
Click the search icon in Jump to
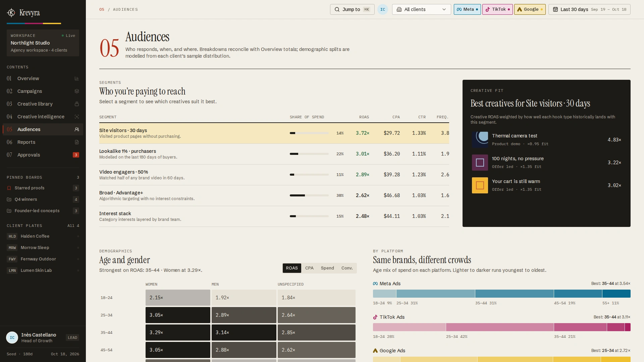click(x=337, y=9)
